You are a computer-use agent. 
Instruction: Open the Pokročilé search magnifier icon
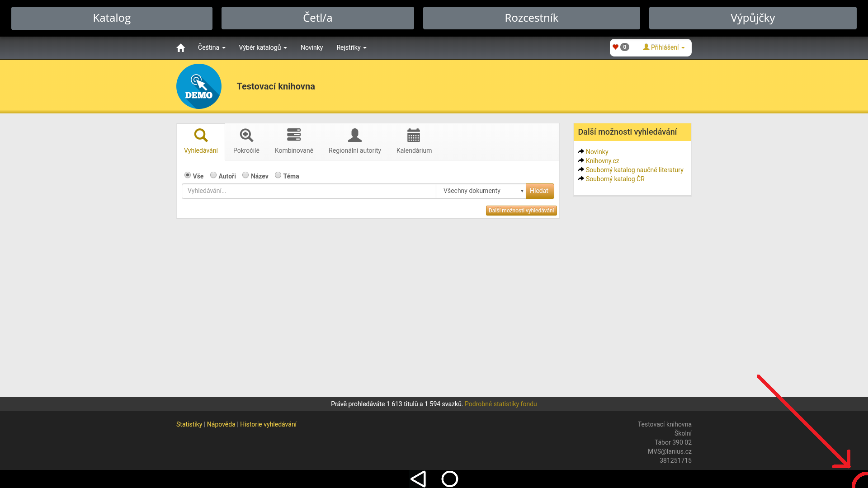click(246, 135)
